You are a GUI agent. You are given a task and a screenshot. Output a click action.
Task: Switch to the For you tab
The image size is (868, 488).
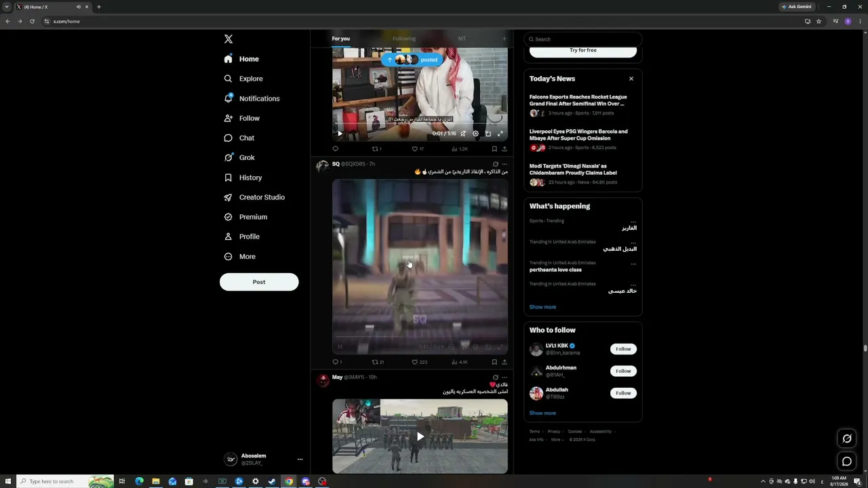point(340,39)
